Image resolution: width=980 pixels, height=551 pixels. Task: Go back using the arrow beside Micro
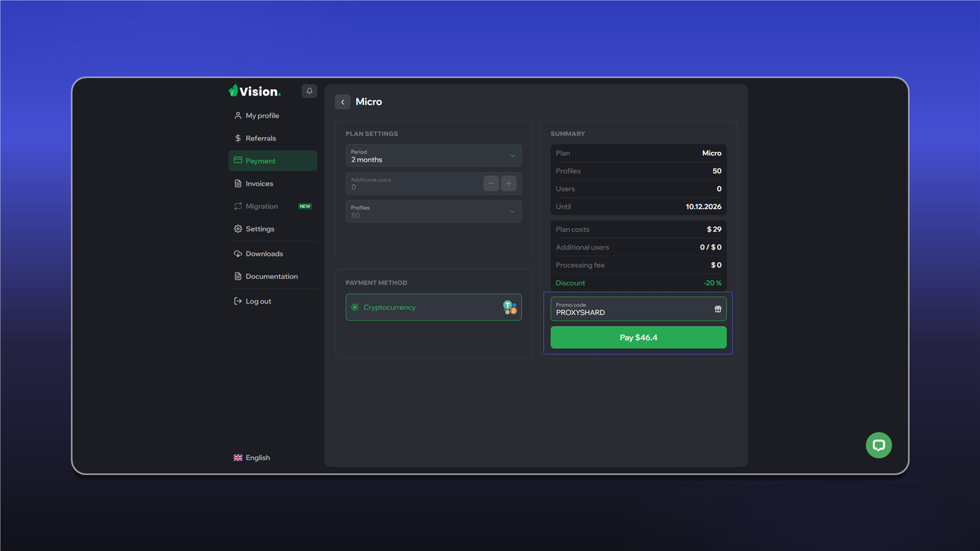342,102
